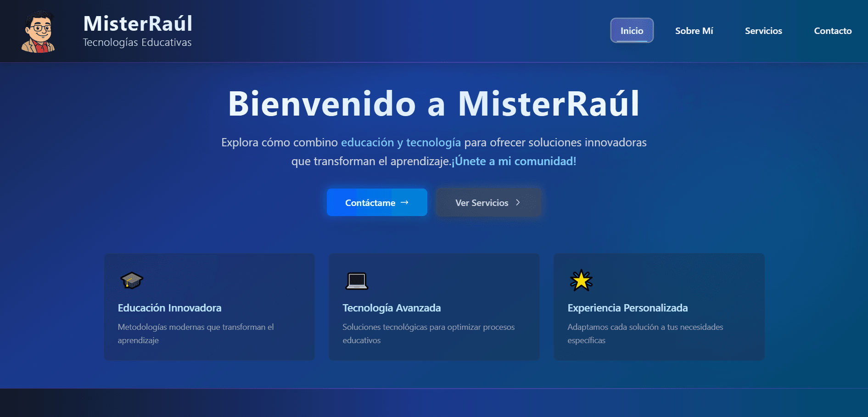
Task: Open the Sobre Mí page from the navbar
Action: (694, 31)
